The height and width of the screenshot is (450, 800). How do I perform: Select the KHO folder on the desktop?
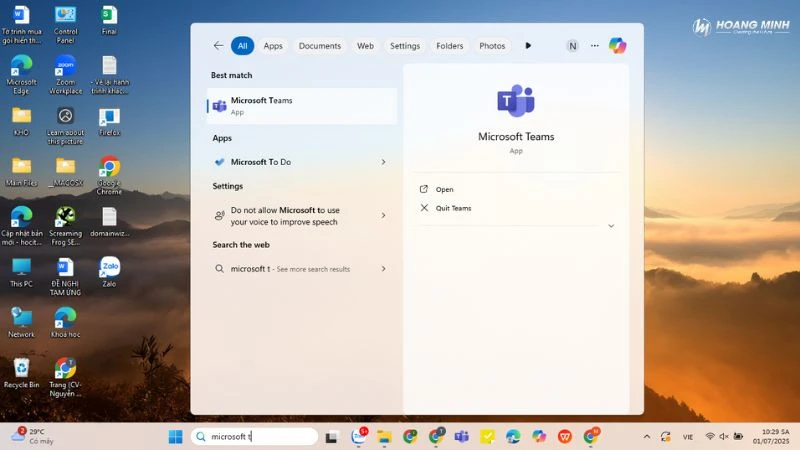(21, 121)
